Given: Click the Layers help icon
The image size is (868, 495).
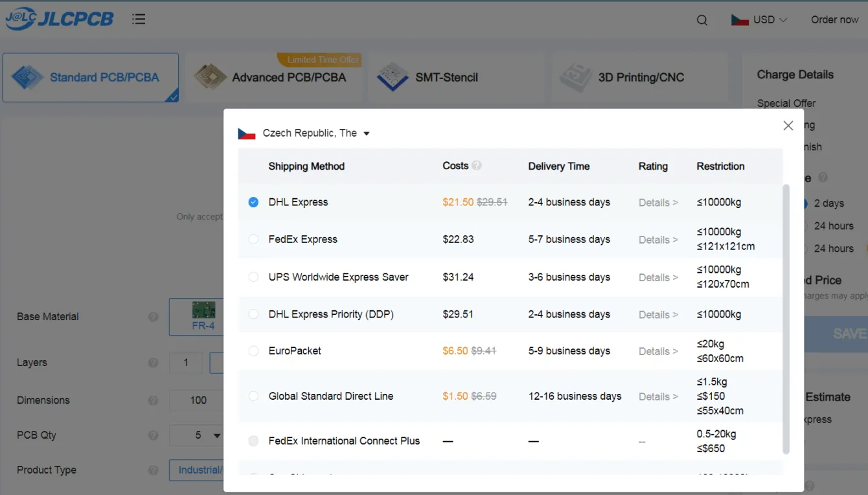Looking at the screenshot, I should coord(153,363).
